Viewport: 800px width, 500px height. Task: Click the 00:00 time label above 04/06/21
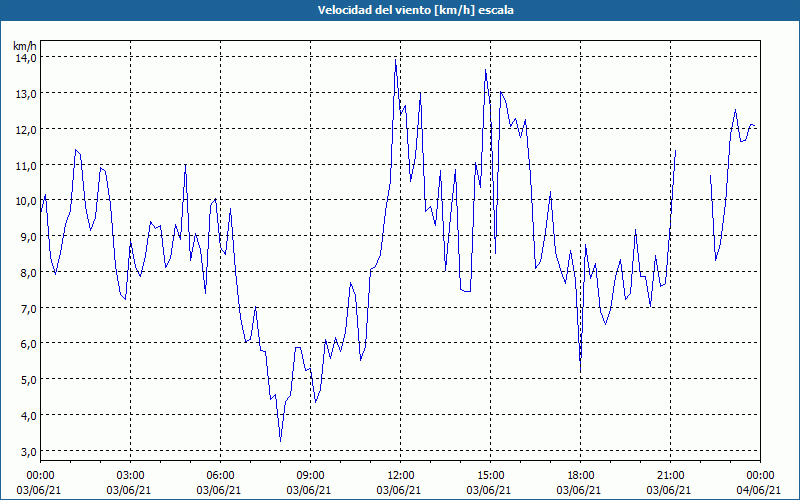tap(760, 476)
